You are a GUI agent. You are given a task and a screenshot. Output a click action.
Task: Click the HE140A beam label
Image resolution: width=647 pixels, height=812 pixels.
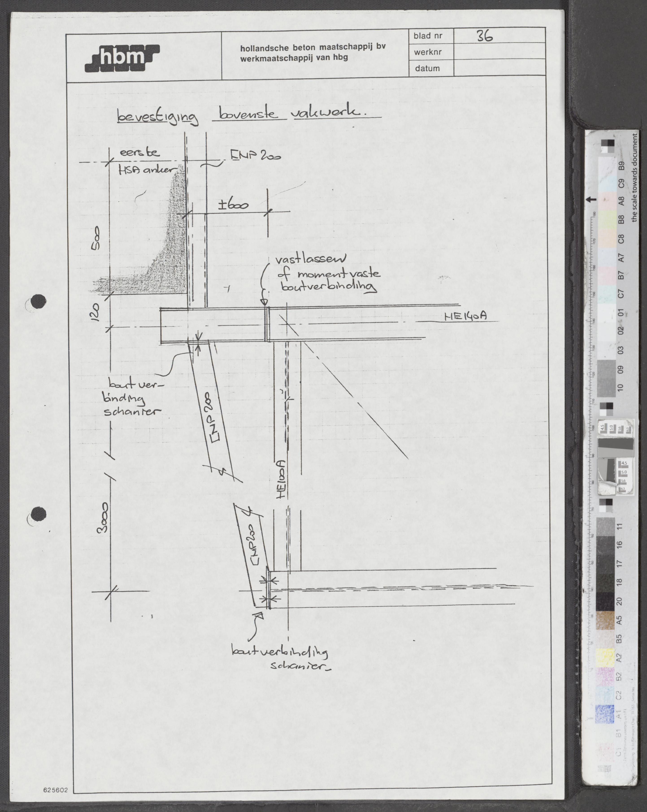(465, 316)
